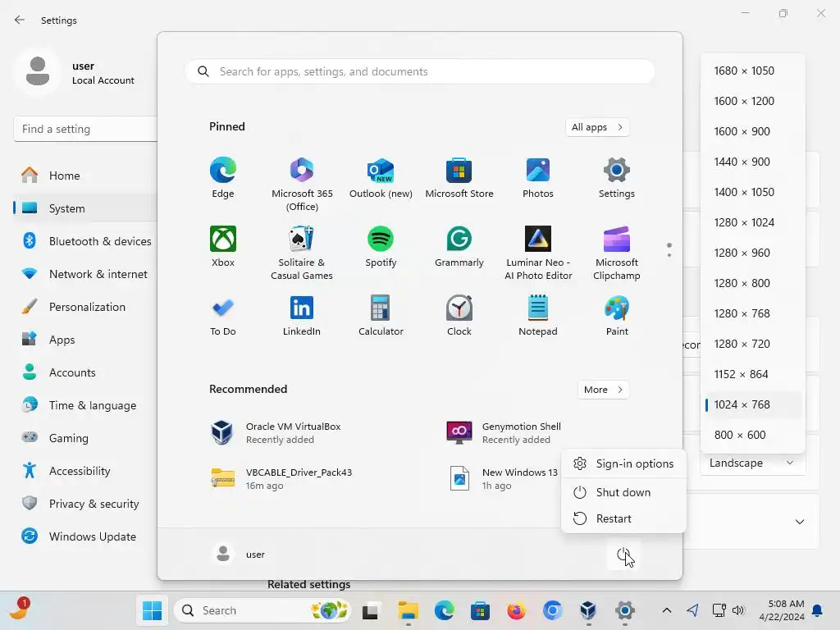This screenshot has width=840, height=630.
Task: Click the All apps button
Action: point(597,127)
